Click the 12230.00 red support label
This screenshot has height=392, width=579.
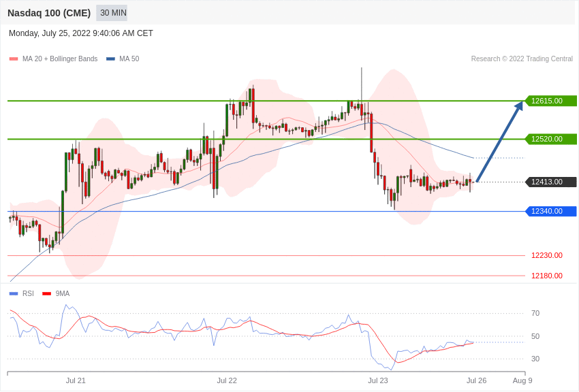[547, 255]
